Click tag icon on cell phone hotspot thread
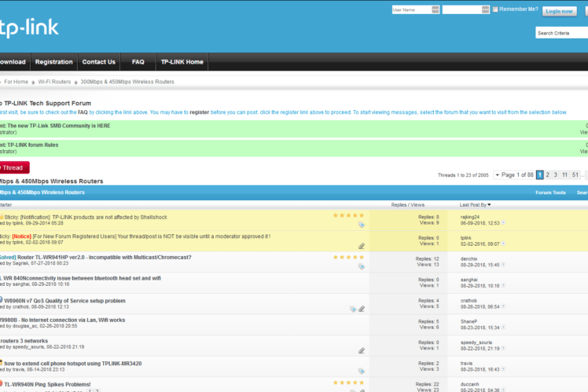Screen dimensions: 588x392 tap(361, 371)
